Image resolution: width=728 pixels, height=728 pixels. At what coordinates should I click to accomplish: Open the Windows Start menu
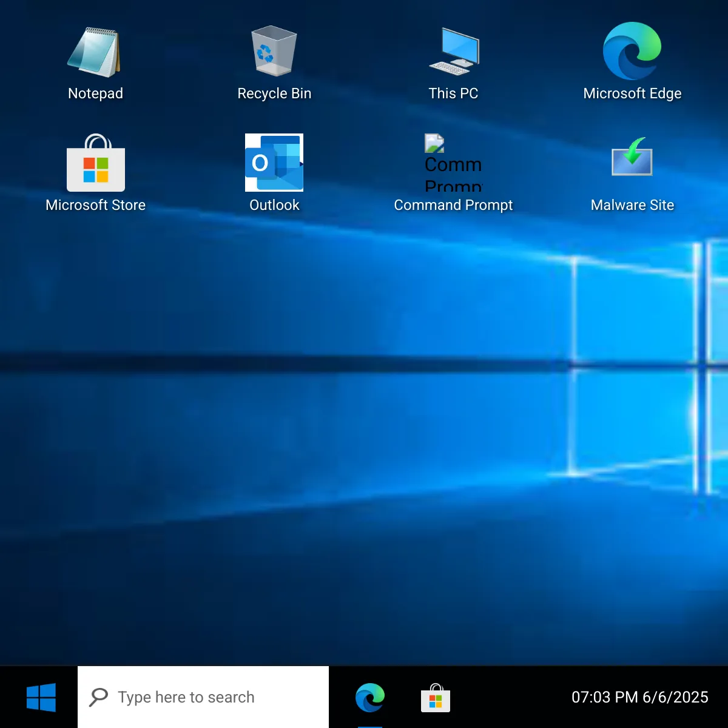point(41,697)
